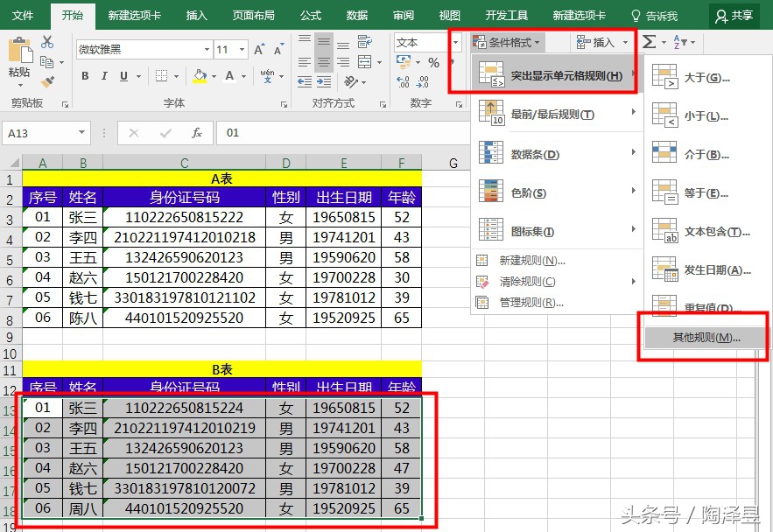
Task: Toggle bold formatting
Action: click(x=85, y=77)
